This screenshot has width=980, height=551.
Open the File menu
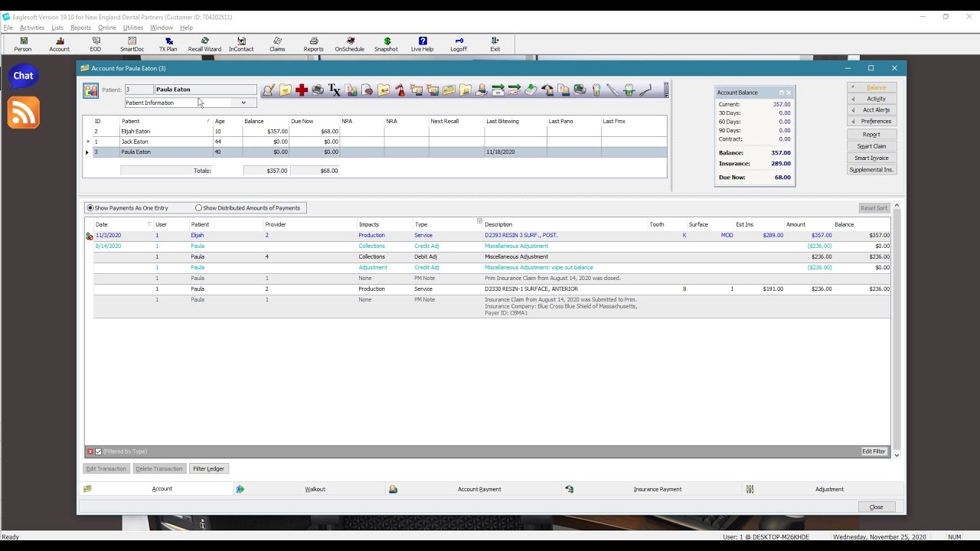[x=8, y=28]
